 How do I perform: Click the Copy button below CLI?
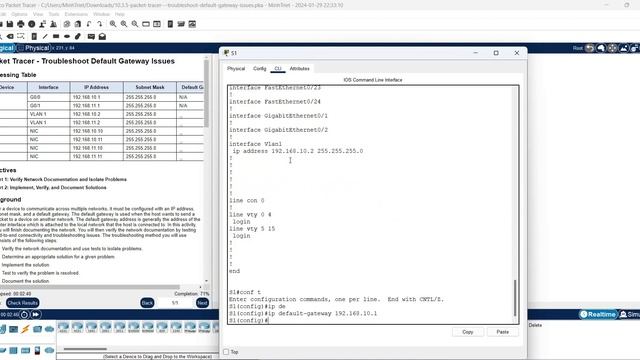coord(468,332)
